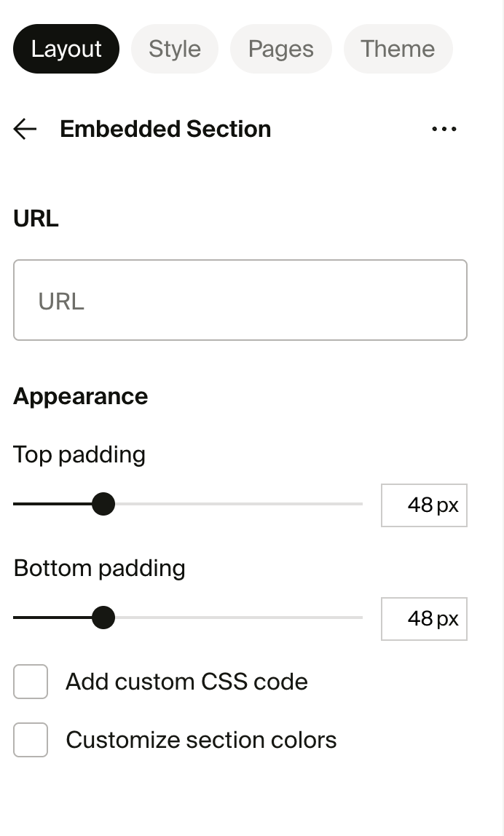Enable Customize section colors
504x836 pixels.
pos(31,740)
